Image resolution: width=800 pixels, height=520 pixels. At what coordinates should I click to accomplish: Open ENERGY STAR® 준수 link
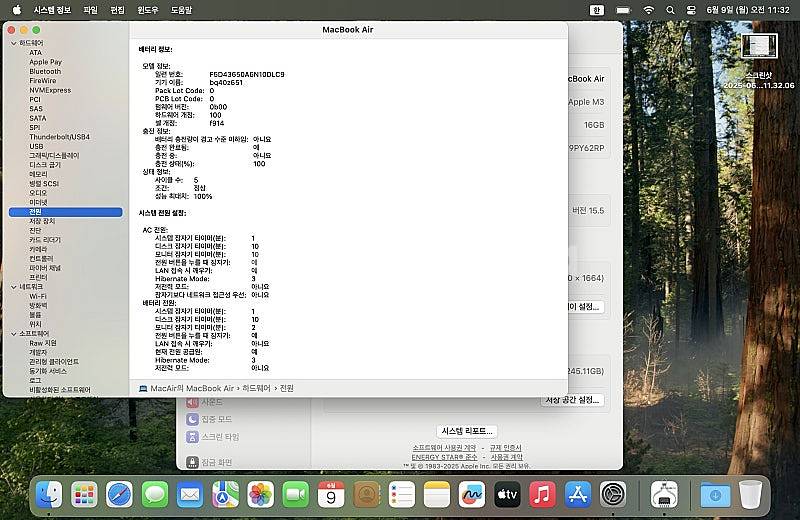click(x=444, y=457)
